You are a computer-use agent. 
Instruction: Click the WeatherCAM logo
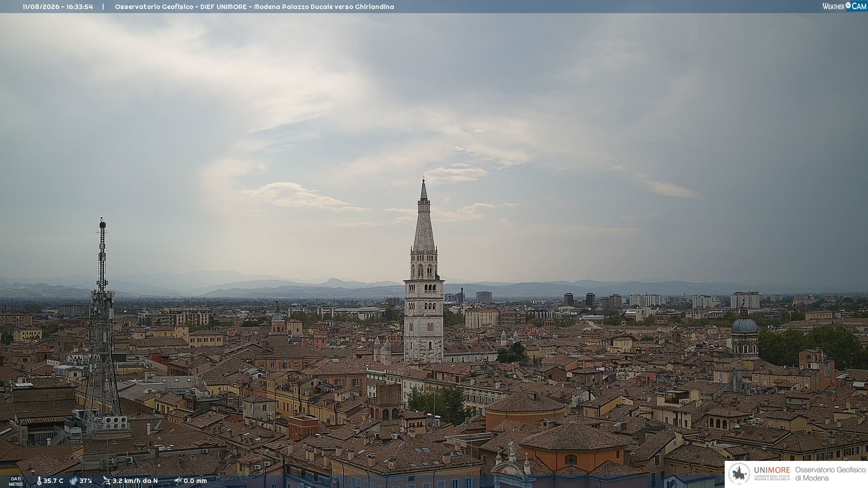[844, 6]
